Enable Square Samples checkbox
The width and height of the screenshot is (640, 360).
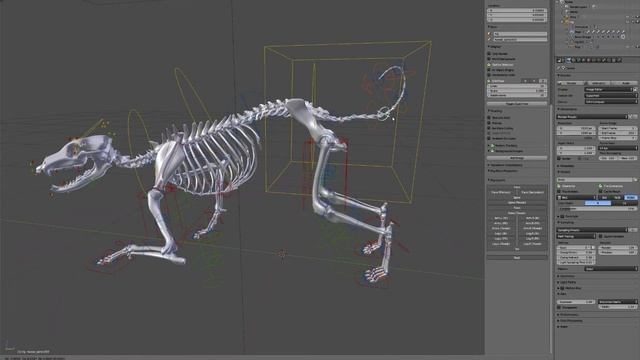click(600, 236)
